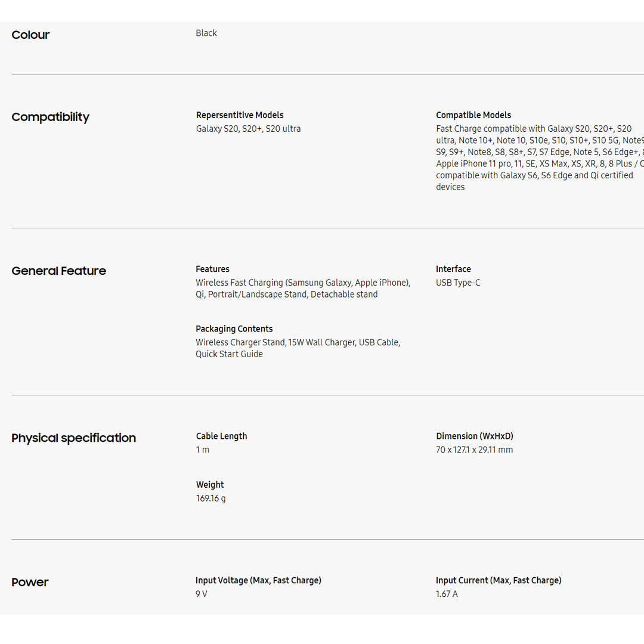Click the Repersentitive Models label

pos(240,115)
